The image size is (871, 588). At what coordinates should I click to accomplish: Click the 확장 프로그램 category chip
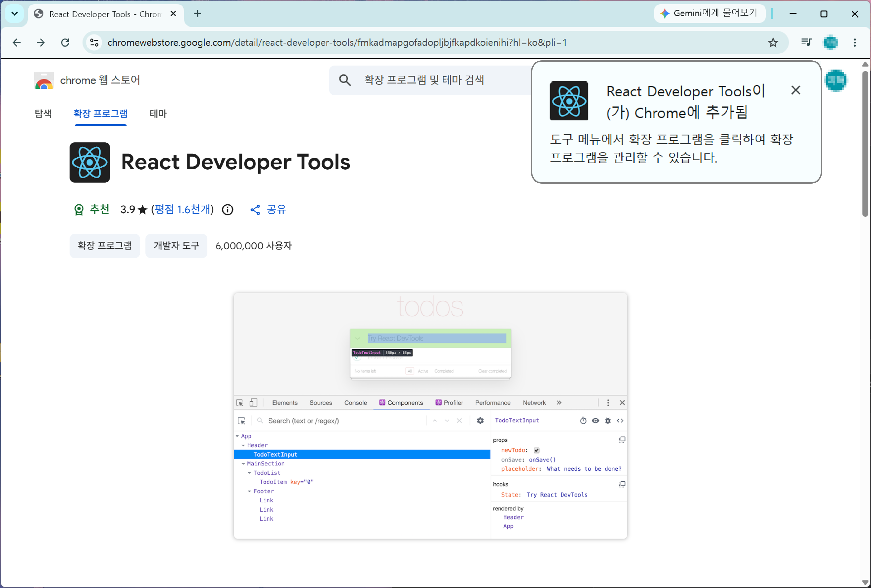[x=105, y=246]
